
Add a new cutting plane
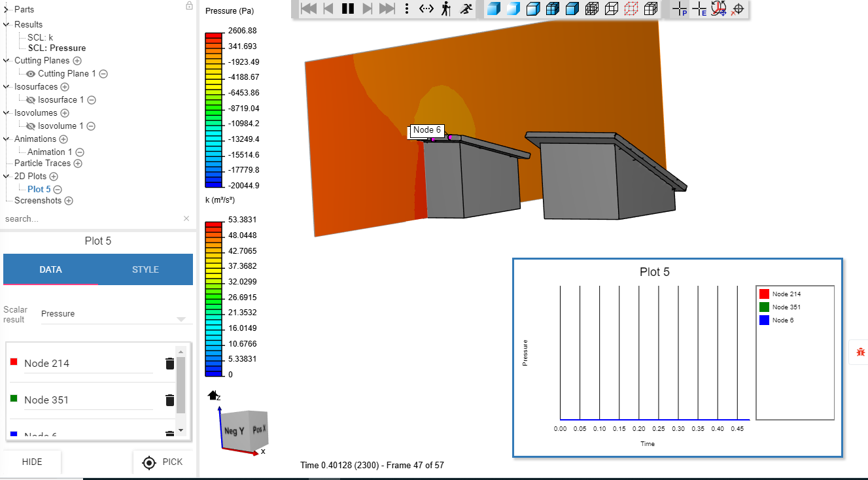click(77, 61)
